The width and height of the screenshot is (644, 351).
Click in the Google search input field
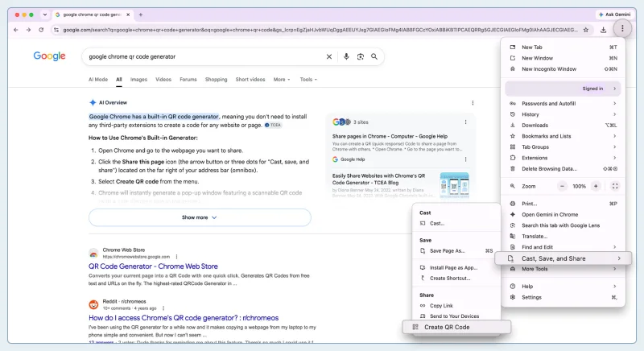204,56
